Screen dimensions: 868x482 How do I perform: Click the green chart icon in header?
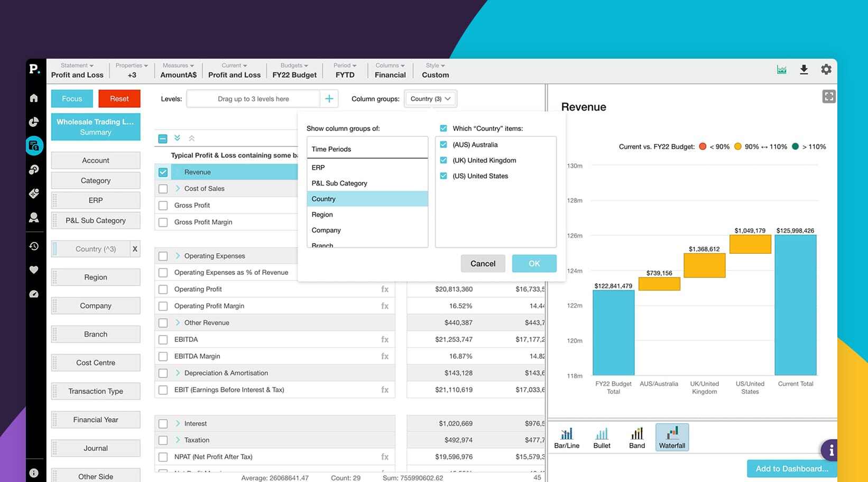pos(781,69)
